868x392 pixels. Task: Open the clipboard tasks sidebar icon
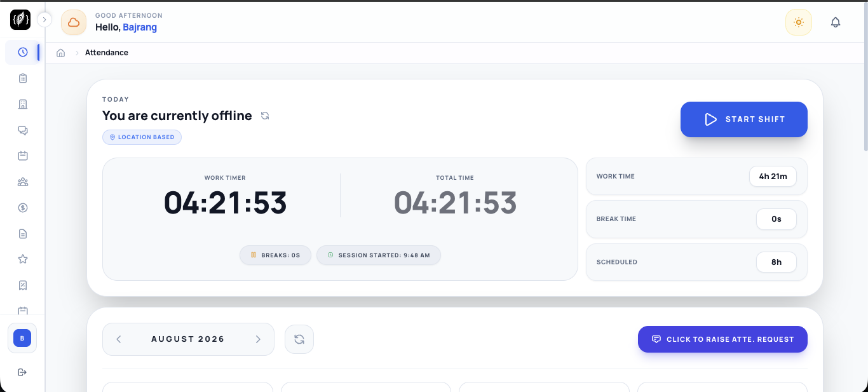click(23, 78)
